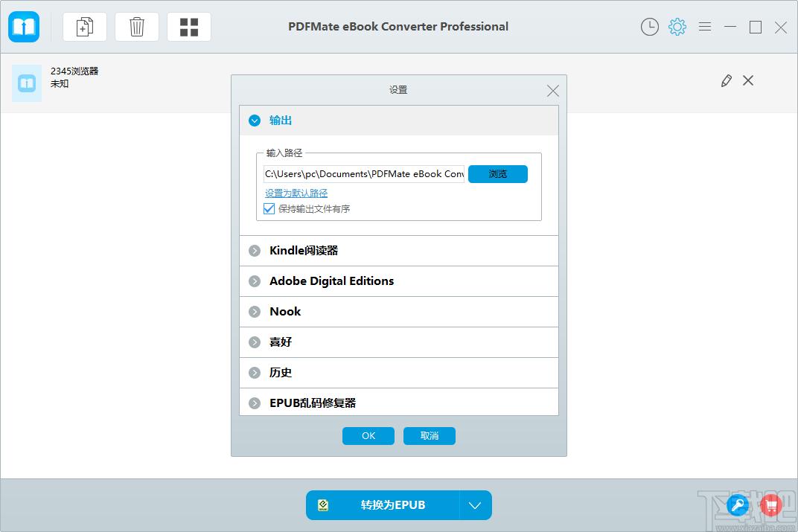798x532 pixels.
Task: Open history via the clock icon
Action: pyautogui.click(x=649, y=27)
